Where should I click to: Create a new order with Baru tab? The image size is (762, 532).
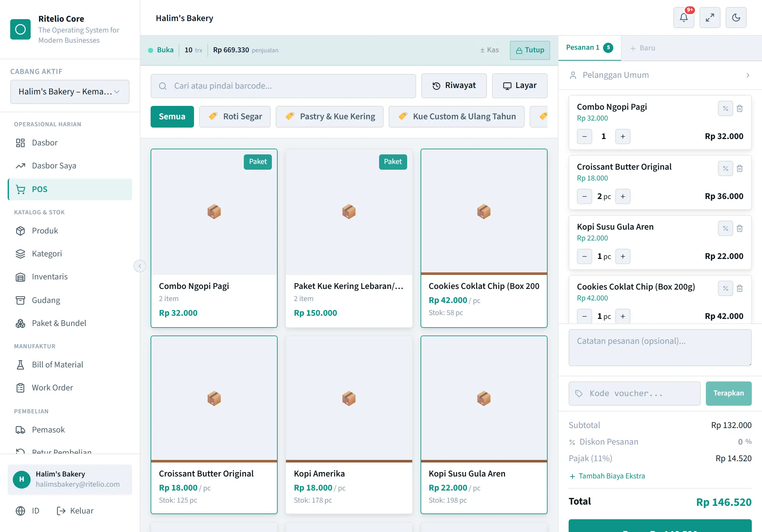pyautogui.click(x=643, y=48)
